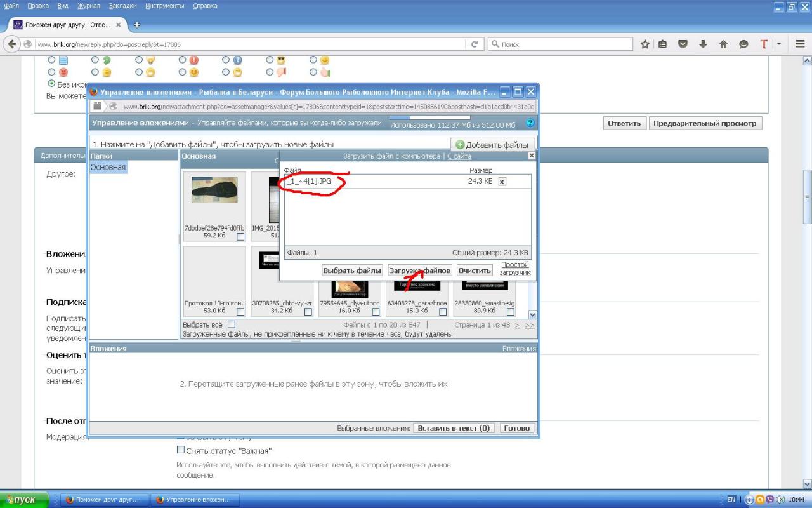Click the reload page icon in address bar
Image resolution: width=812 pixels, height=508 pixels.
[474, 44]
